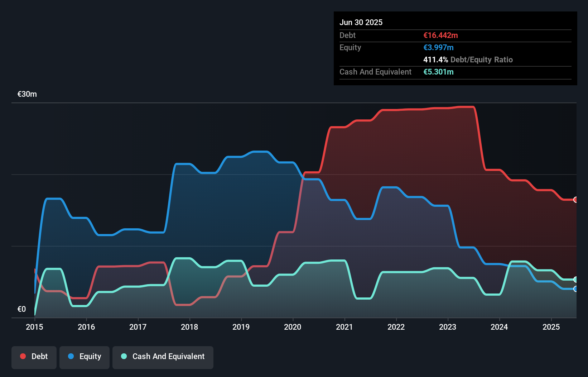Select the 2015 year axis label

pos(34,327)
